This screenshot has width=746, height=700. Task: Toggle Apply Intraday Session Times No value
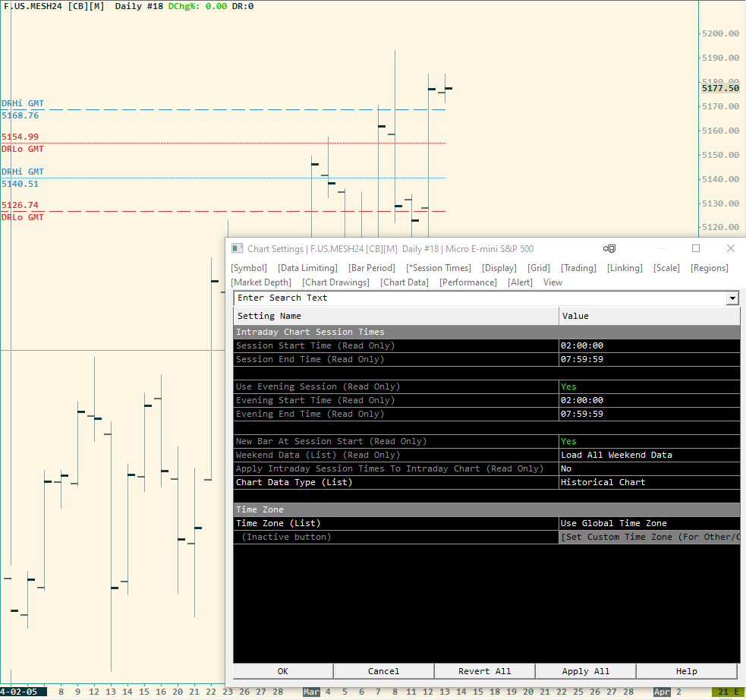point(650,468)
